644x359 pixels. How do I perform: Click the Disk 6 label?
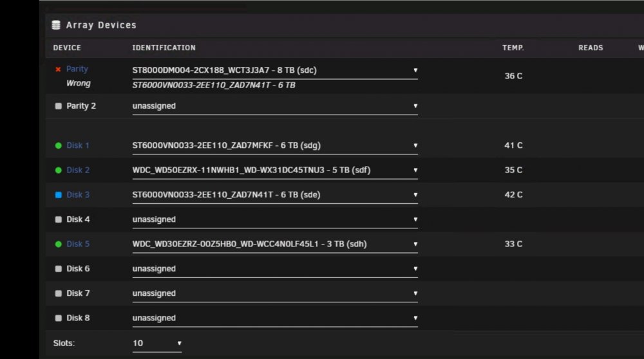point(78,268)
